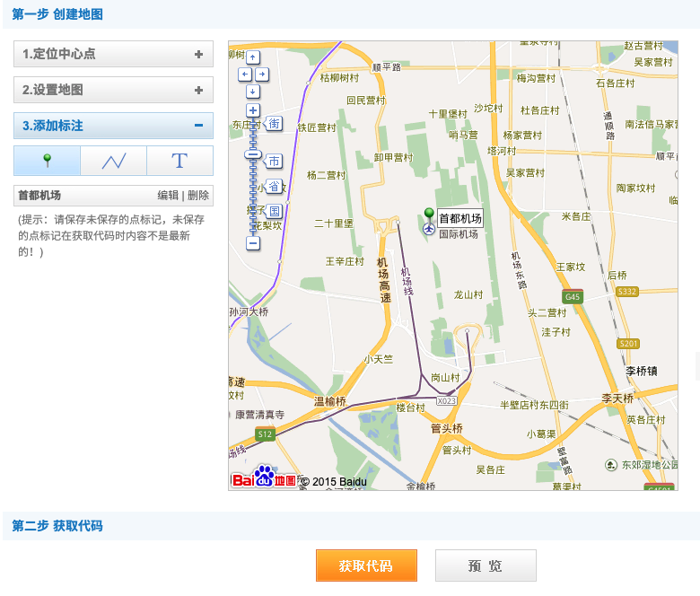This screenshot has height=596, width=700.
Task: Zoom in with plus button
Action: (253, 110)
